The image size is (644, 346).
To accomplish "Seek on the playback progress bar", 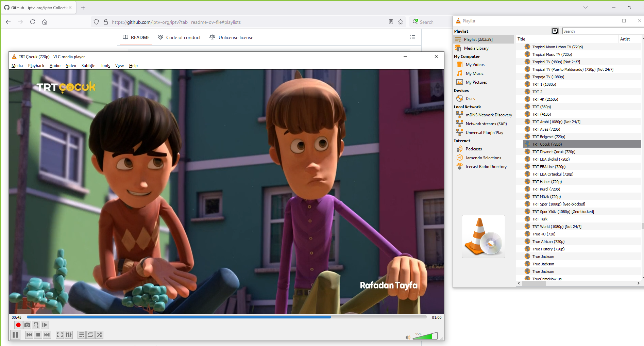I will click(x=227, y=317).
